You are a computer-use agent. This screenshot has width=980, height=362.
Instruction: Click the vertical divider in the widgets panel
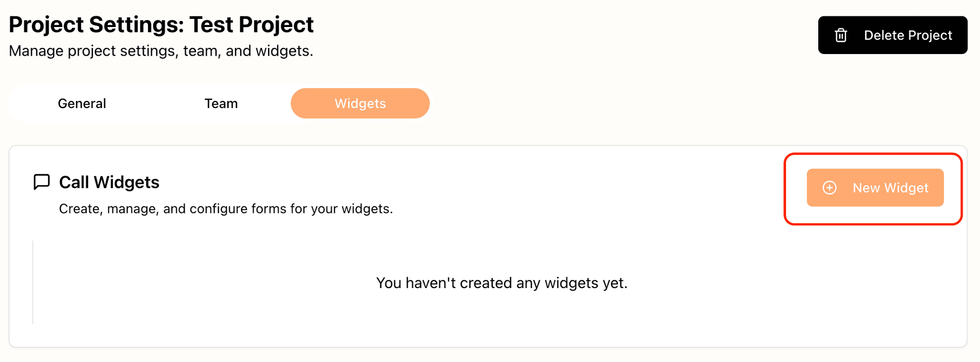point(33,282)
